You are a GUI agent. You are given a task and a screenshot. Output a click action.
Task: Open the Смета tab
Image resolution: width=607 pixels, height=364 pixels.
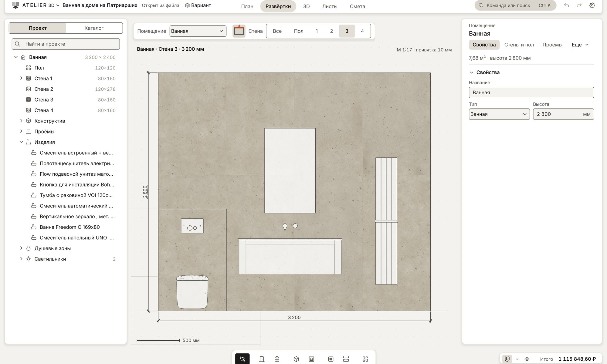pos(357,6)
